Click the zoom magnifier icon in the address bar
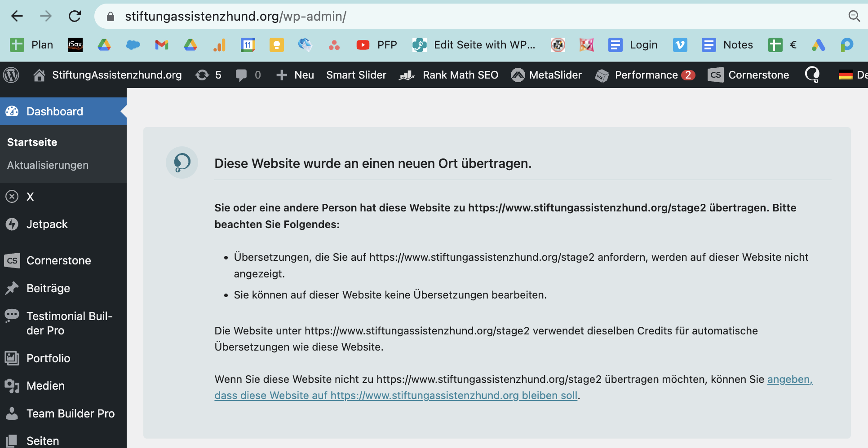The height and width of the screenshot is (448, 868). click(854, 17)
